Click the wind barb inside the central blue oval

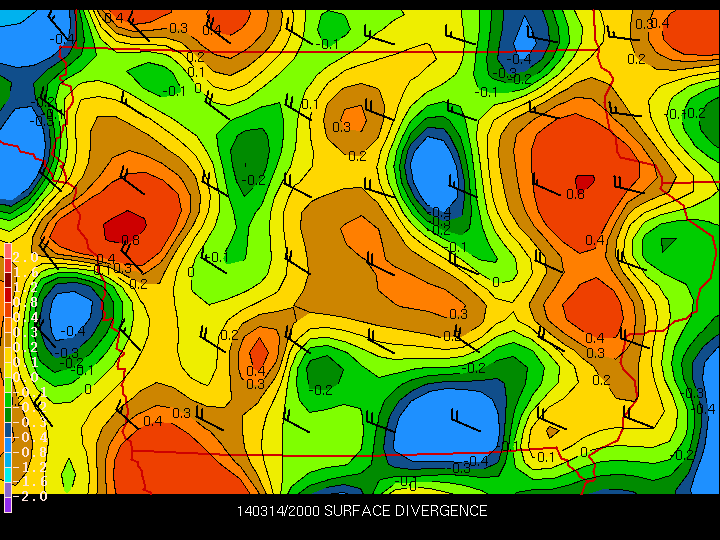point(460,188)
